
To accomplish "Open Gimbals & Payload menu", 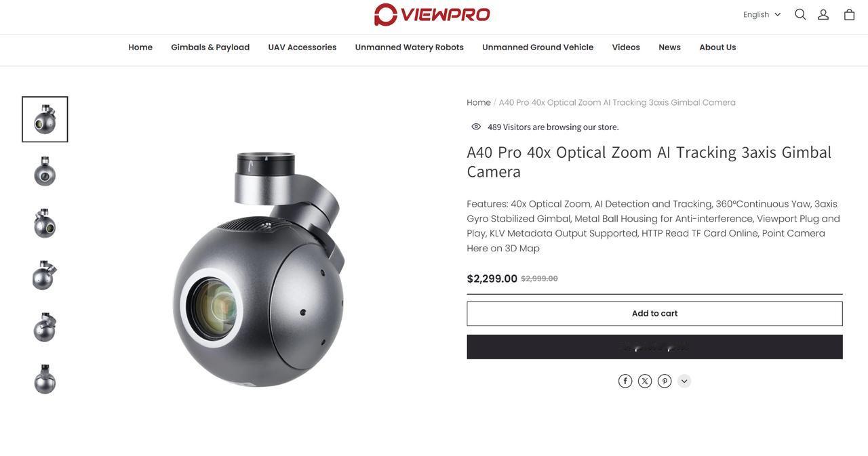I will tap(210, 47).
